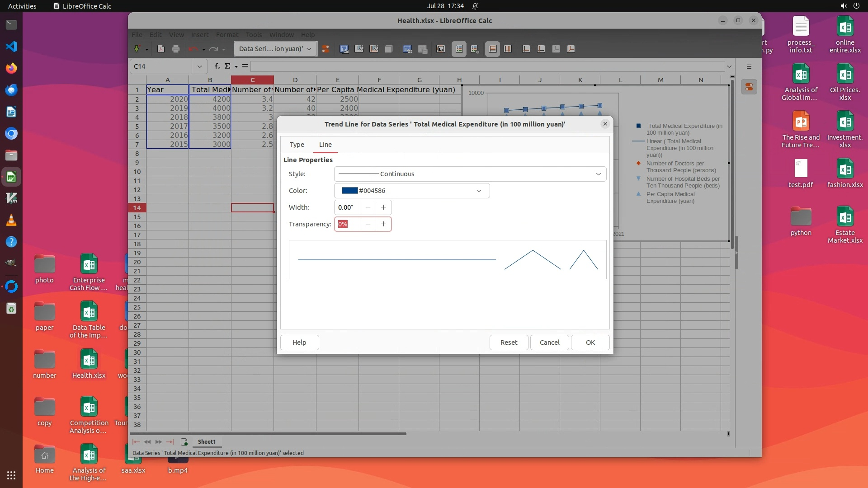Click the Format Selection icon beside the element dropdown
The width and height of the screenshot is (868, 488).
pos(325,49)
